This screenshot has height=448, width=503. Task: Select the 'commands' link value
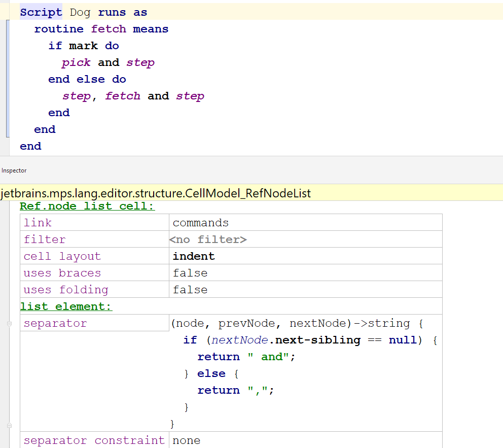(x=201, y=223)
